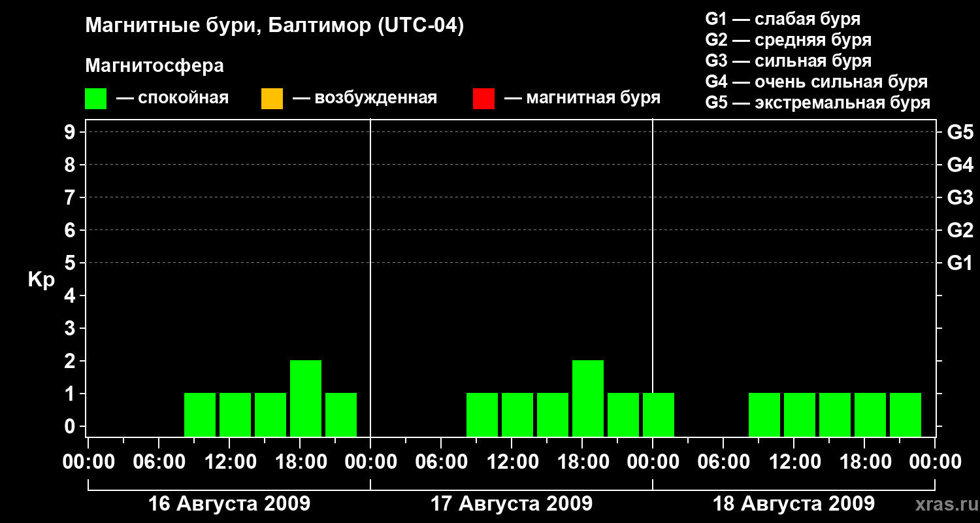The image size is (980, 523).
Task: Click the red 'магнитная буря' legend swatch
Action: pyautogui.click(x=483, y=99)
